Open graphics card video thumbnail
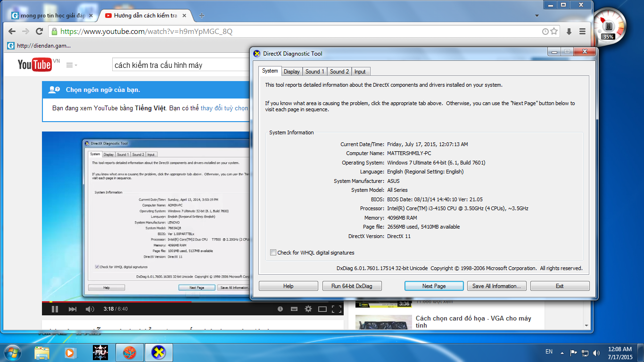Image resolution: width=644 pixels, height=362 pixels. 383,323
